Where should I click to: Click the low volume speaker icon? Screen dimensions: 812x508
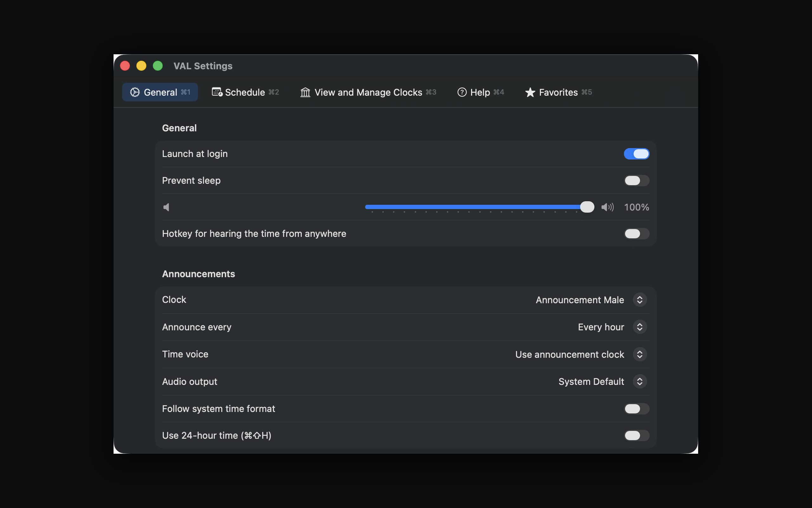click(166, 207)
